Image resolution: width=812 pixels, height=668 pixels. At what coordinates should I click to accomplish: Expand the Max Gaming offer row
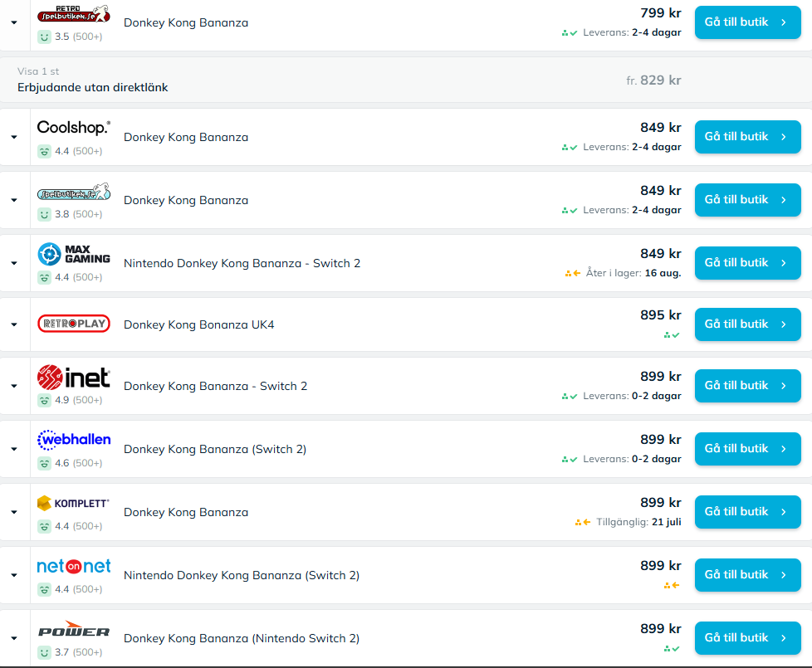pyautogui.click(x=14, y=263)
